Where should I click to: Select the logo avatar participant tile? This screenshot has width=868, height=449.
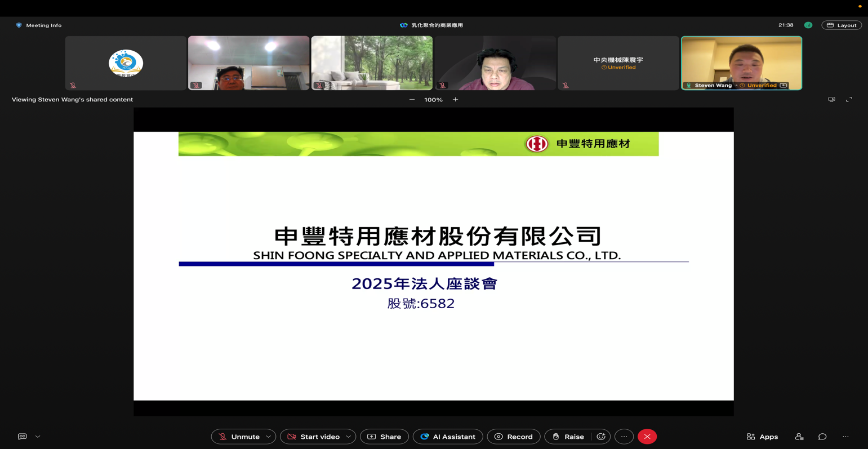(x=126, y=63)
